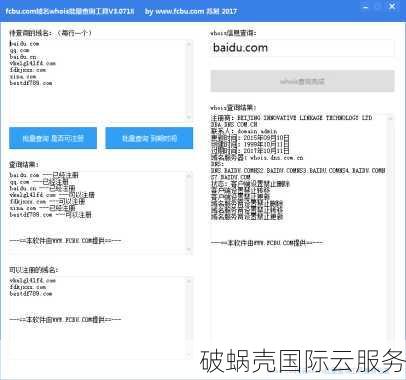Click fdkjxxx.com in 可以注册的域名 box
Screen dimensions: 406x380
pos(28,287)
